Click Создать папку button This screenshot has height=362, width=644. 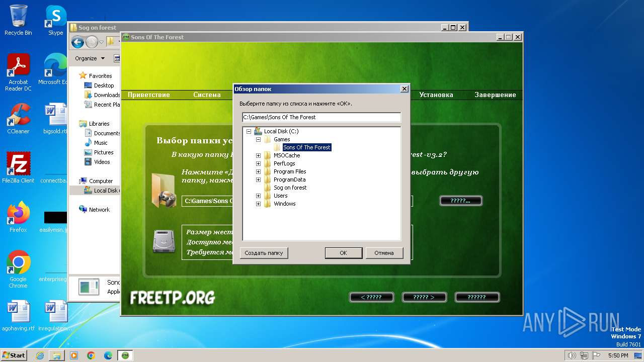(264, 253)
